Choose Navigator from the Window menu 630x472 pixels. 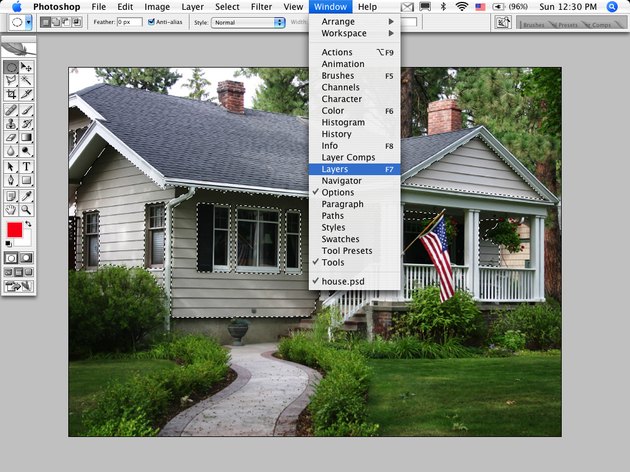point(355,181)
